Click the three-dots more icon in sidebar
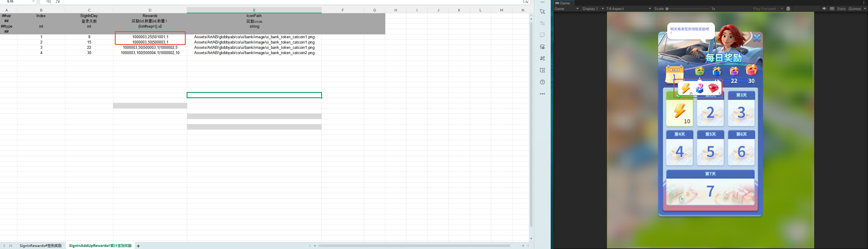 (542, 94)
